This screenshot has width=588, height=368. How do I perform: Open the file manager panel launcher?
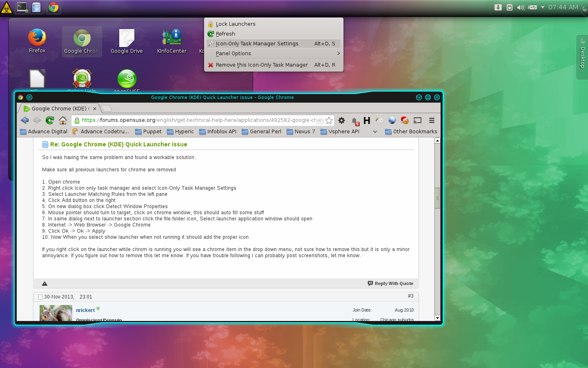[x=36, y=7]
